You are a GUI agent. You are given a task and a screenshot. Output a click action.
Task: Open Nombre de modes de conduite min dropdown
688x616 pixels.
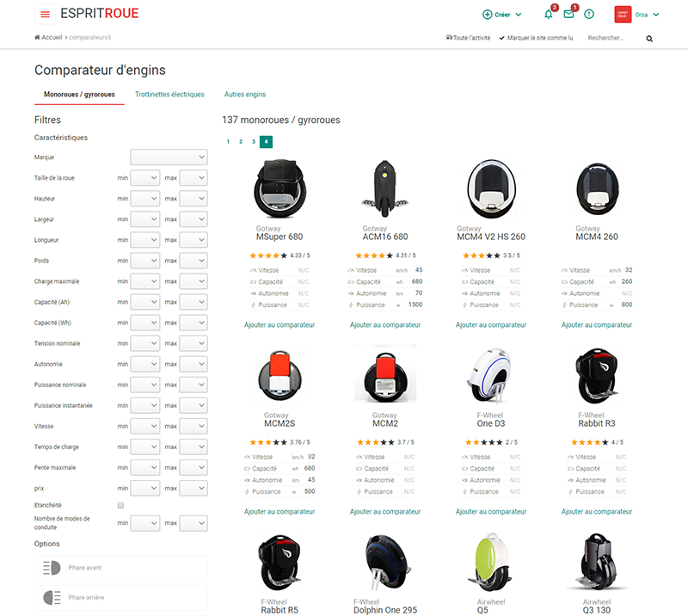(x=145, y=523)
